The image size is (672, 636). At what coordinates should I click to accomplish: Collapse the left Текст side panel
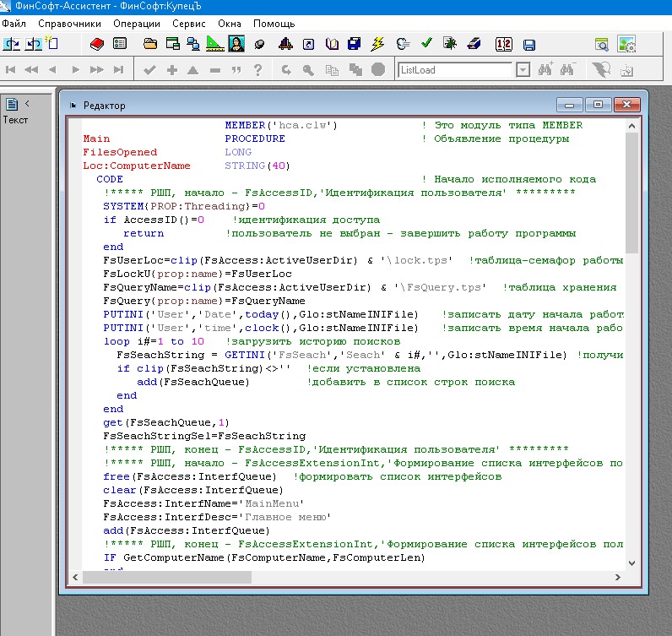[x=27, y=104]
